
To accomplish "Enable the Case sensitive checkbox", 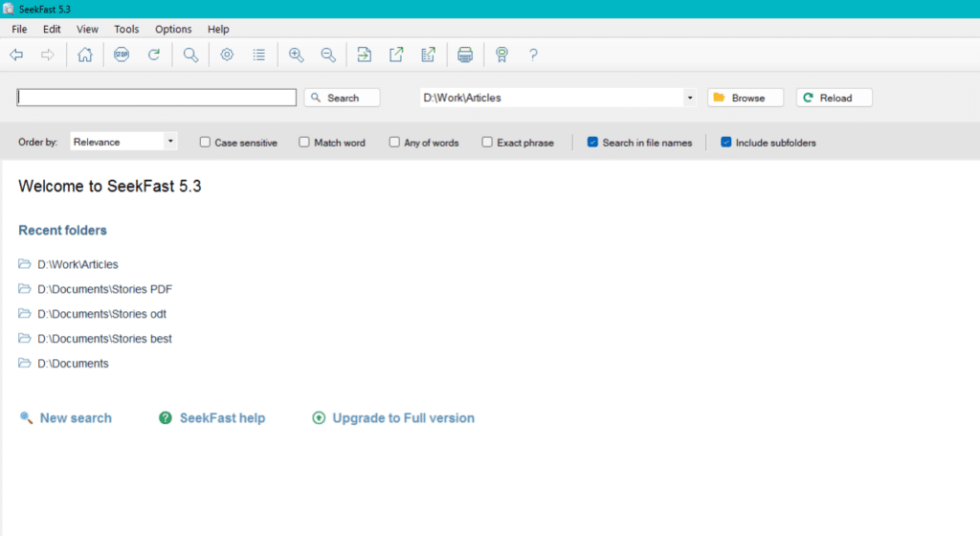I will tap(205, 142).
